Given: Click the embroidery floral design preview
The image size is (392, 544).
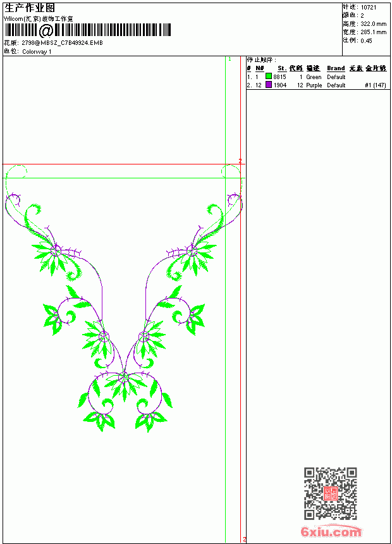Looking at the screenshot, I should pos(123,299).
